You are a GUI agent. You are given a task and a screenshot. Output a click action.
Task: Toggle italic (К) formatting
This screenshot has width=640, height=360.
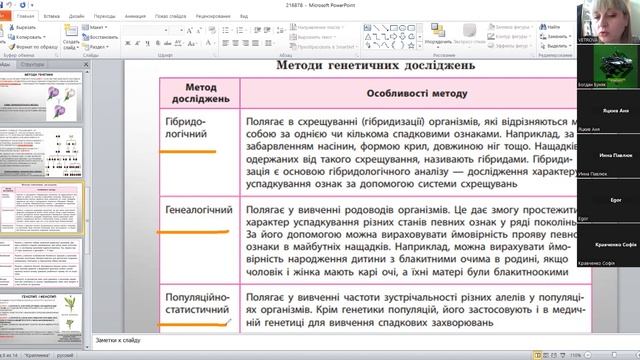[x=138, y=43]
